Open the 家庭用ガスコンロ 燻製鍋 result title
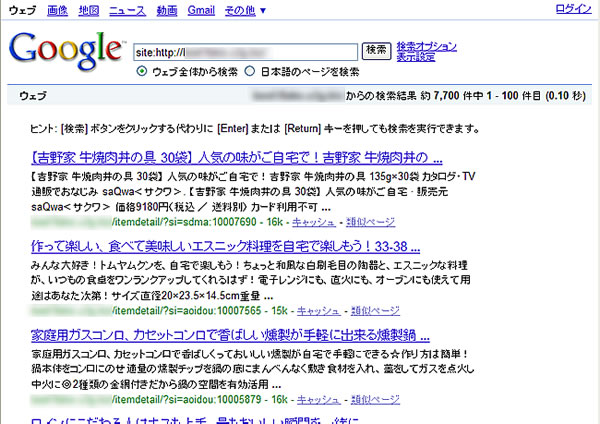 click(230, 335)
